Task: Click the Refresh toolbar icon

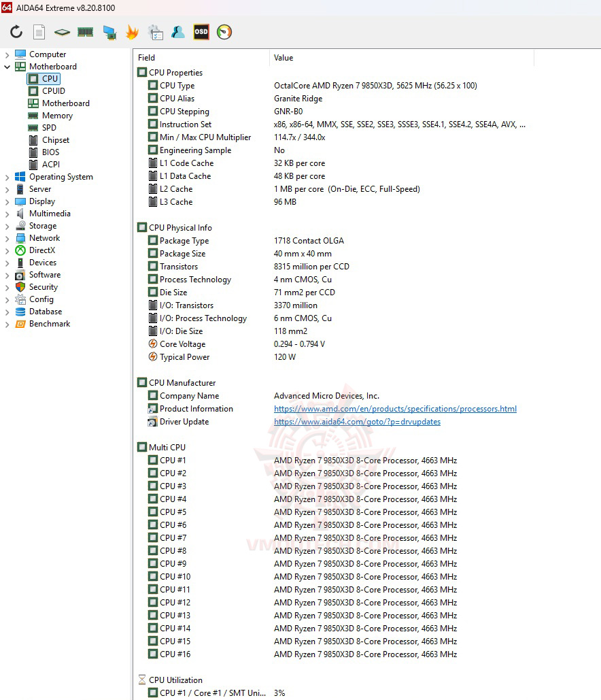Action: click(x=16, y=32)
